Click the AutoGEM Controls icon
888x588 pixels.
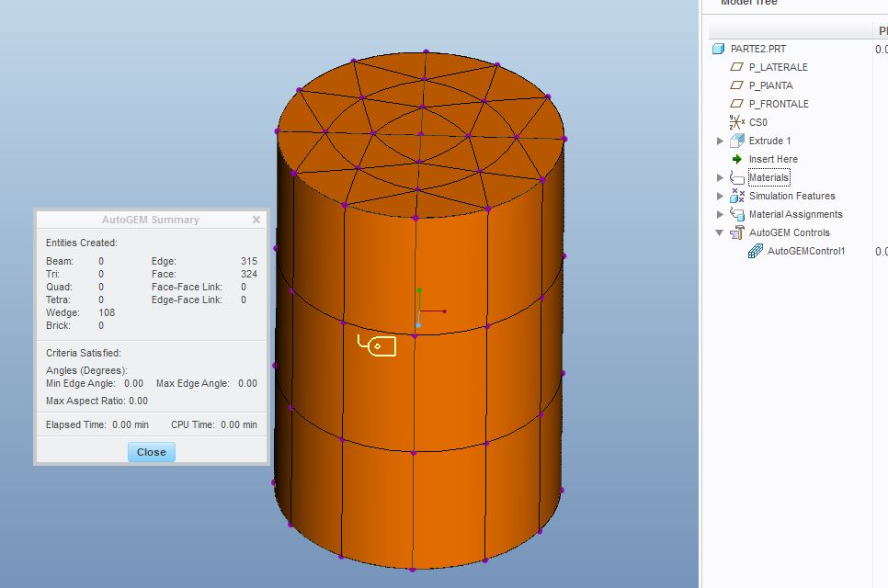(737, 232)
